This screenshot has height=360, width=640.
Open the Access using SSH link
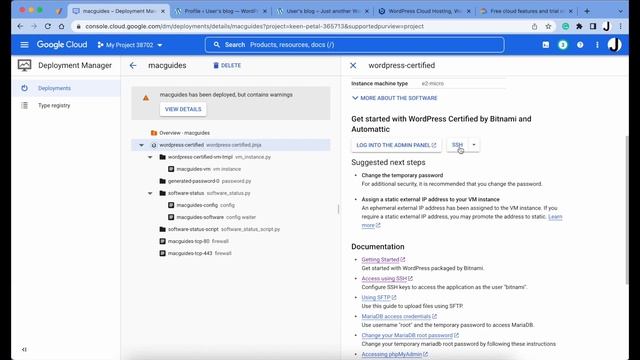387,278
